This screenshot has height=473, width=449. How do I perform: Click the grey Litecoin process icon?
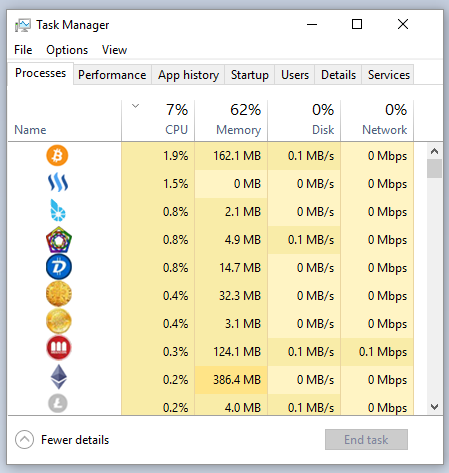click(x=58, y=403)
